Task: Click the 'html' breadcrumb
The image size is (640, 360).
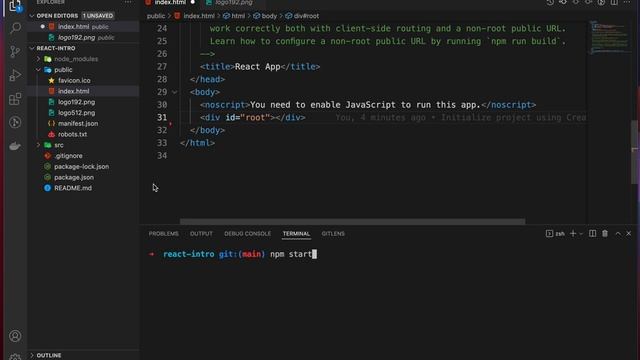Action: pos(234,16)
